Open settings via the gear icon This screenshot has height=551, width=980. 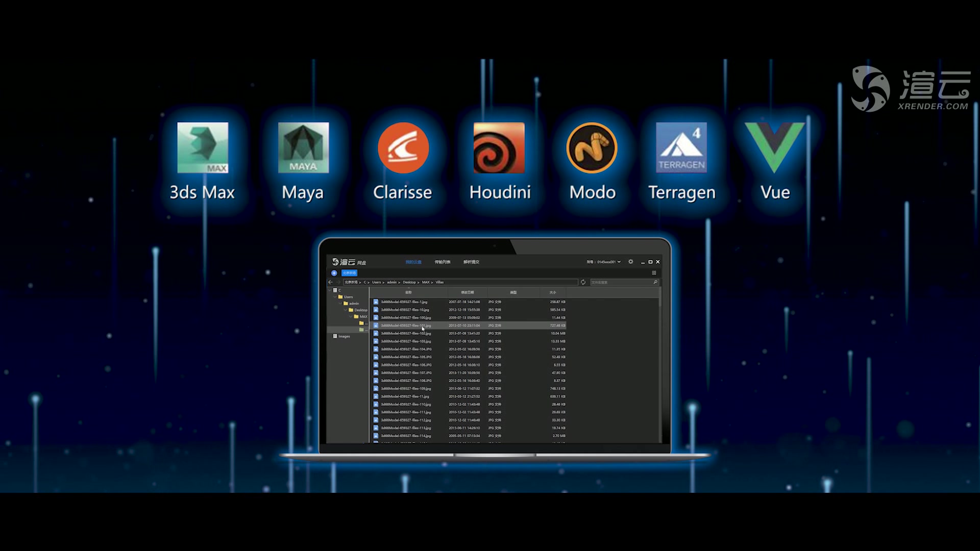pos(631,262)
